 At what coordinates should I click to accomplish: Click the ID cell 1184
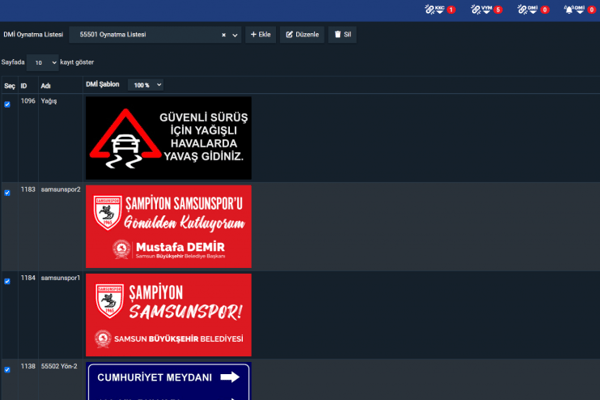[28, 278]
